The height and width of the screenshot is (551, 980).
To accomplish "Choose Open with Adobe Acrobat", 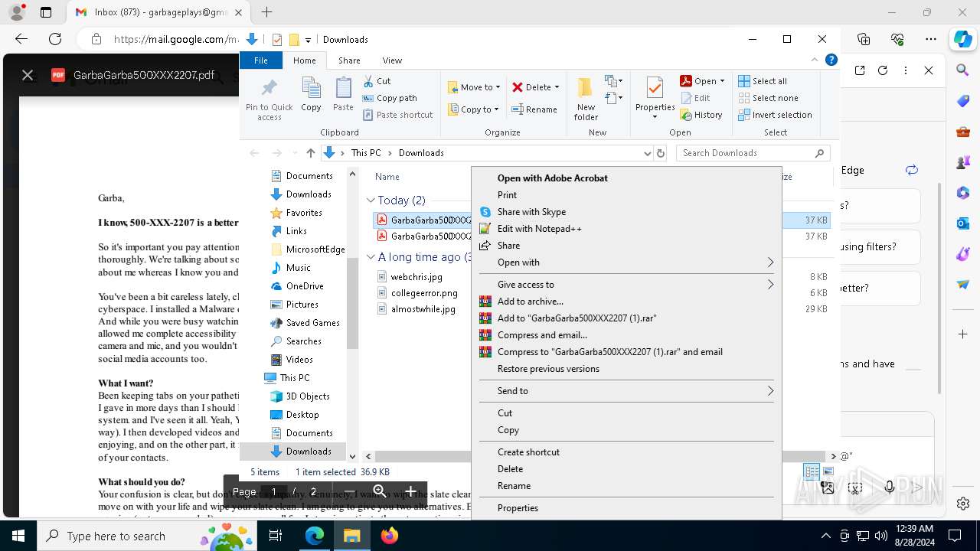I will click(x=626, y=178).
